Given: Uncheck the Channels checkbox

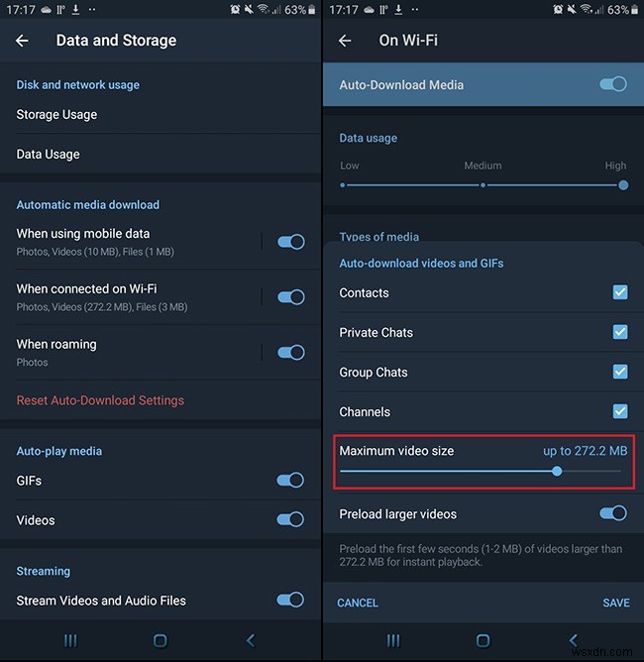Looking at the screenshot, I should coord(620,411).
